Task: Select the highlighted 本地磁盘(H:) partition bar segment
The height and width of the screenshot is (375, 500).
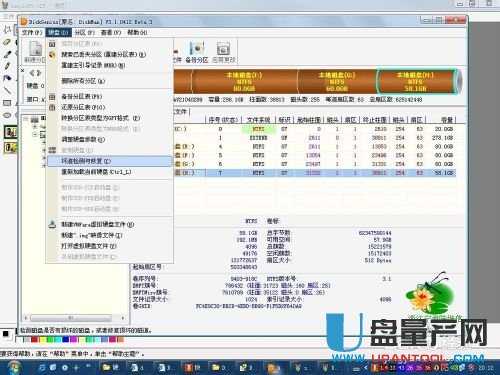Action: coord(416,82)
